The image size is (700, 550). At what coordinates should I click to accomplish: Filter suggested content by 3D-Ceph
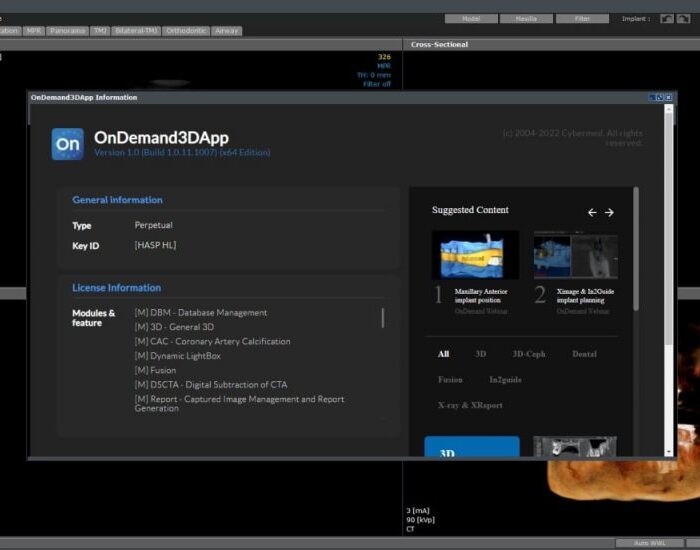click(x=529, y=354)
